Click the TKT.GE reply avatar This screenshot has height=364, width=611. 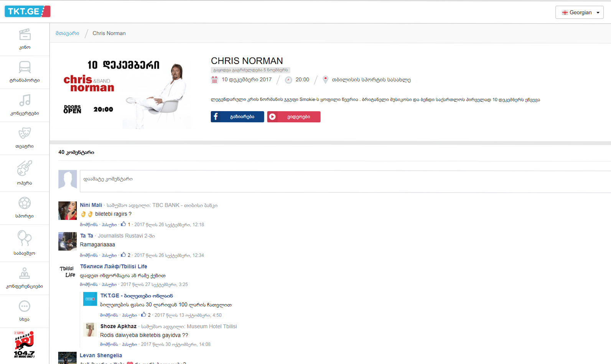tap(90, 299)
